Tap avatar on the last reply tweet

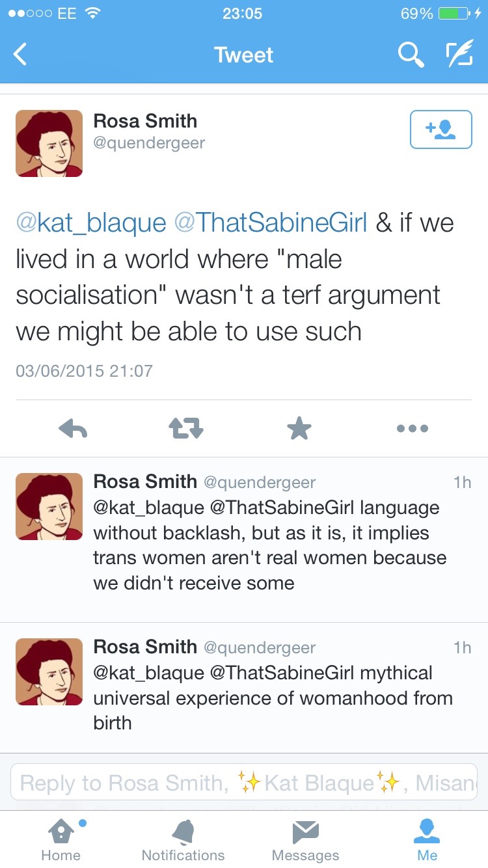[49, 672]
